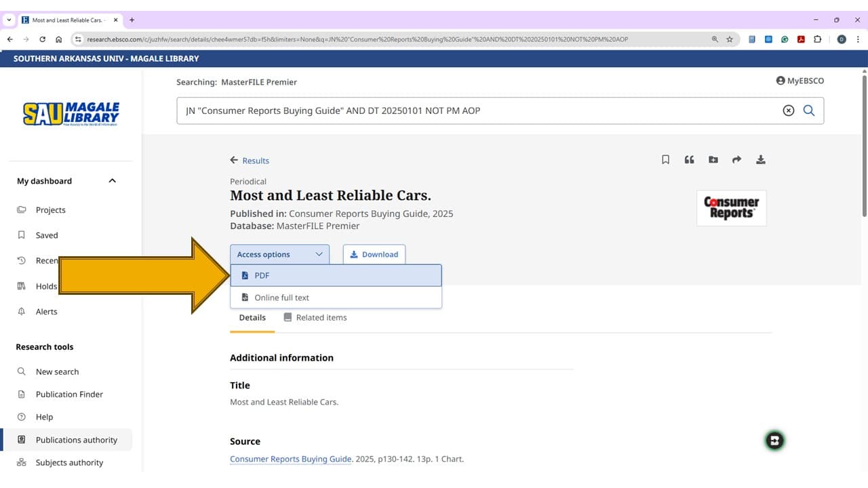This screenshot has width=868, height=488.
Task: Click the Adobe Acrobat extension icon
Action: coord(801,39)
